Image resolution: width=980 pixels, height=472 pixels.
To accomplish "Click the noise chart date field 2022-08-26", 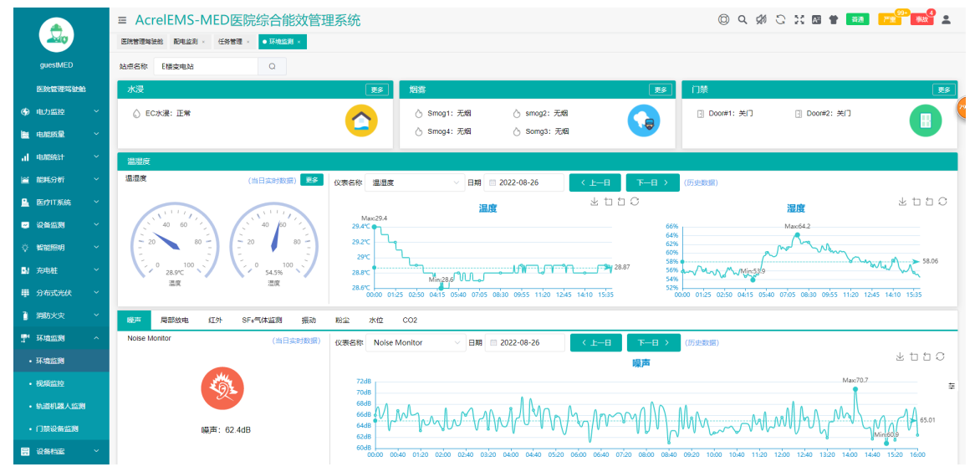I will pos(525,342).
